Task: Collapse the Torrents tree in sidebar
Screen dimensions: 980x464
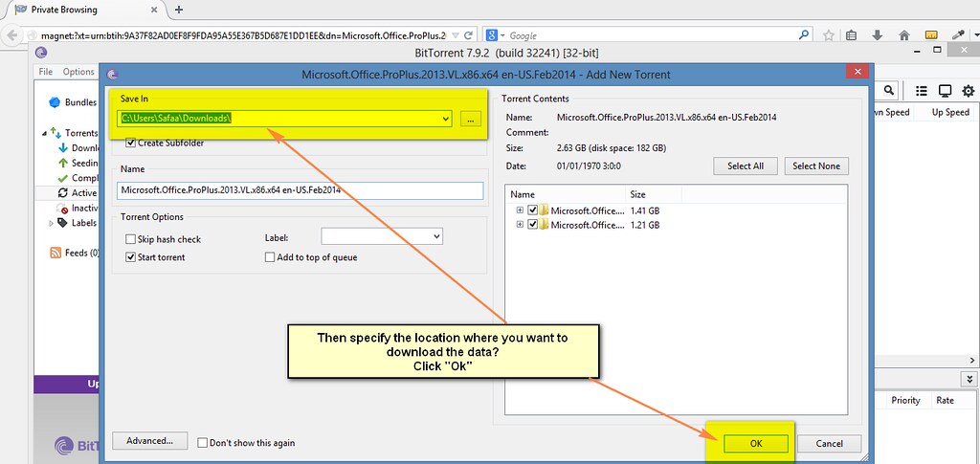Action: (x=44, y=134)
